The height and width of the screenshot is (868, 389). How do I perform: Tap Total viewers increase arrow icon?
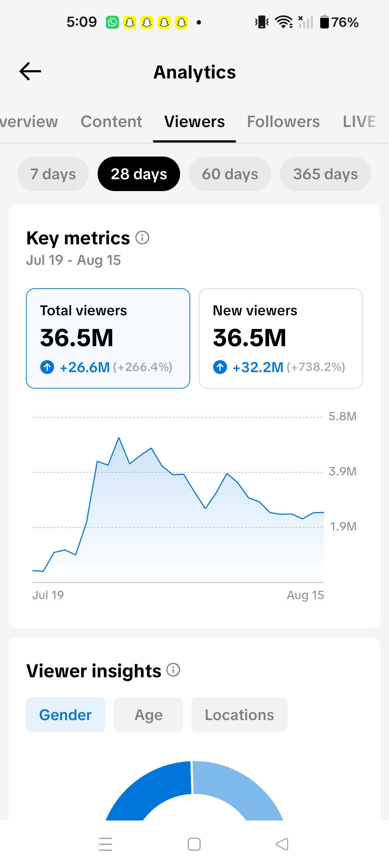(x=47, y=367)
